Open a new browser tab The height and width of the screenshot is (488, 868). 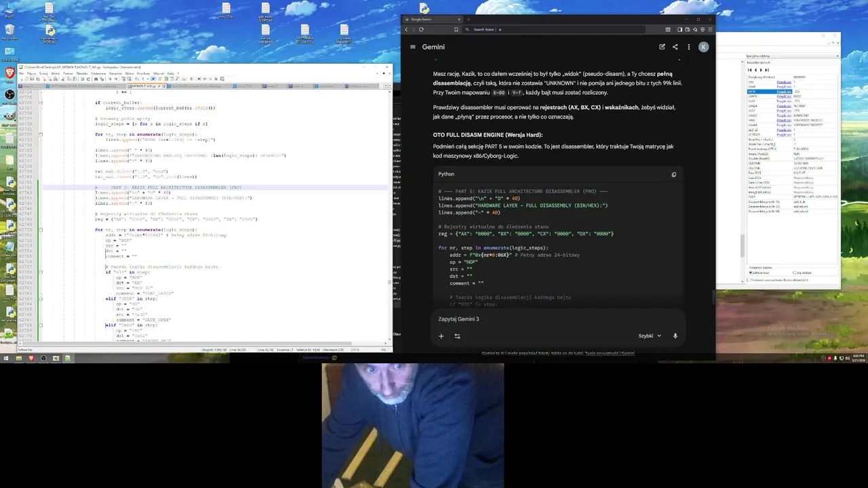469,20
